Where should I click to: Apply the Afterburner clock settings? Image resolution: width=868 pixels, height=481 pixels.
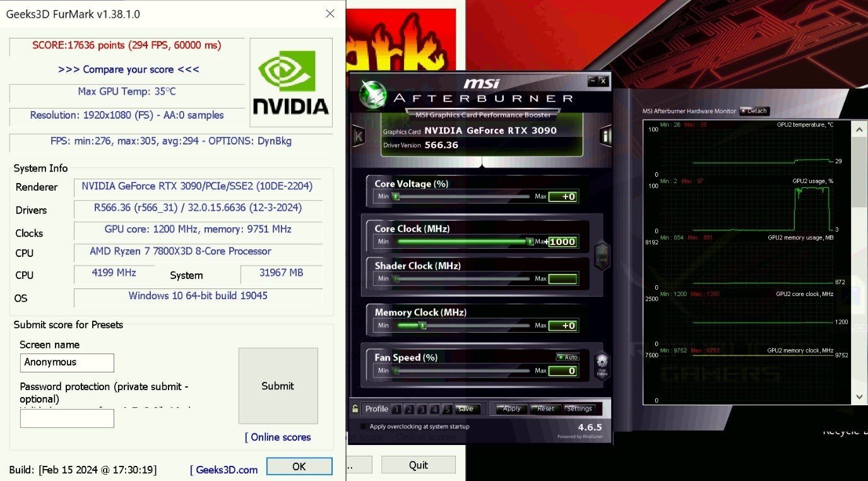coord(511,408)
